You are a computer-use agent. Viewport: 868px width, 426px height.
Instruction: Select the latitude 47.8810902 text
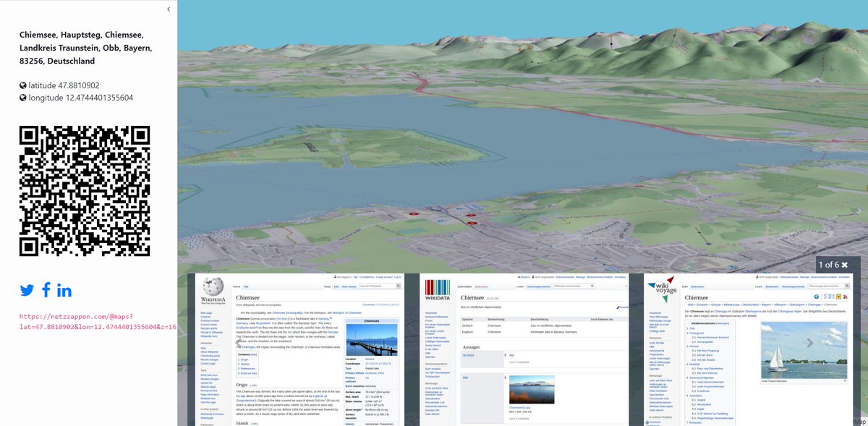[x=64, y=85]
